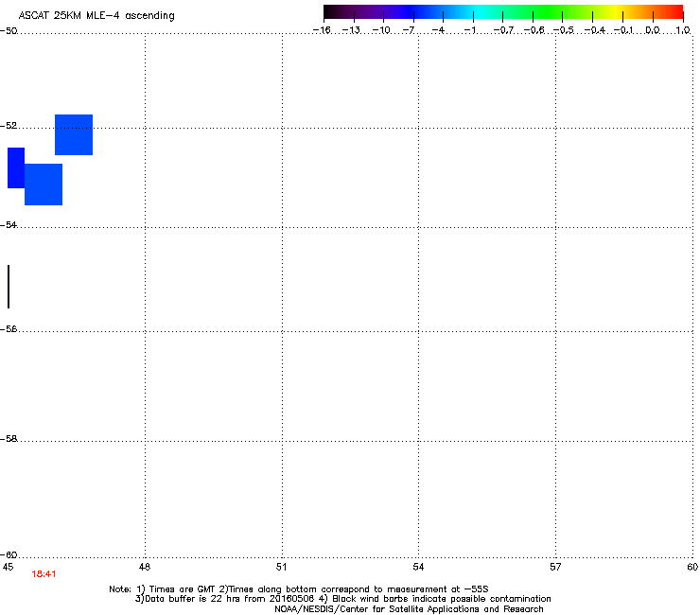Viewport: 700px width, 615px height.
Task: Click the 54 longitude axis label
Action: pyautogui.click(x=418, y=567)
